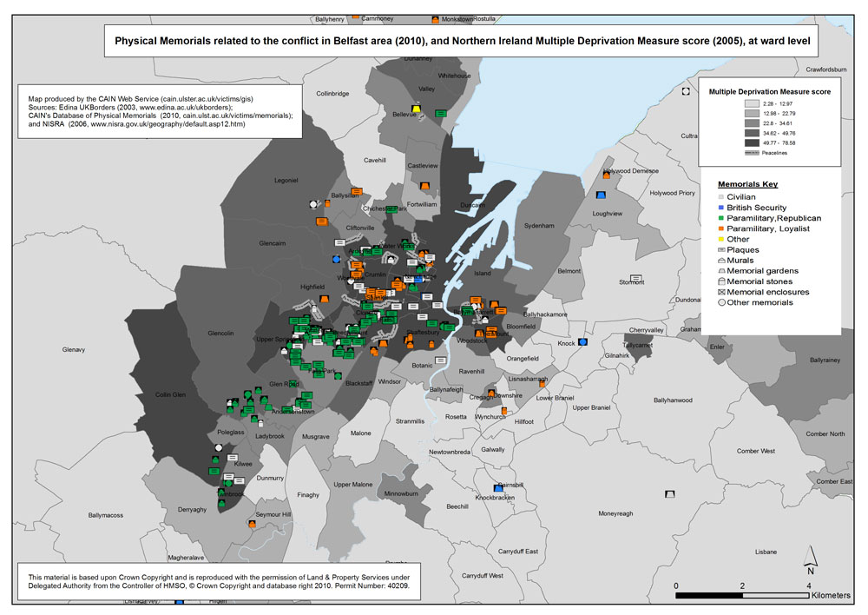Select the orange Paramilitary, Loyalist color square
Image resolution: width=868 pixels, height=615 pixels.
pyautogui.click(x=720, y=228)
